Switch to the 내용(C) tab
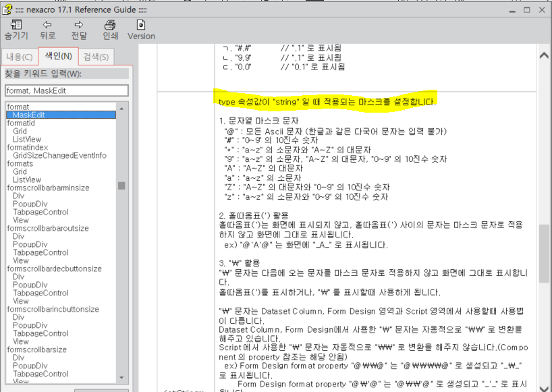The width and height of the screenshot is (552, 392). [20, 57]
